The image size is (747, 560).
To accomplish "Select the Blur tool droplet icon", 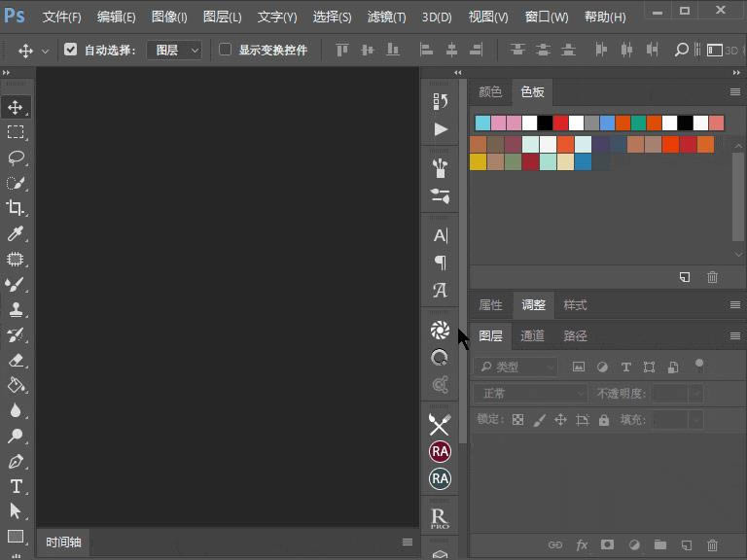I will pos(16,410).
